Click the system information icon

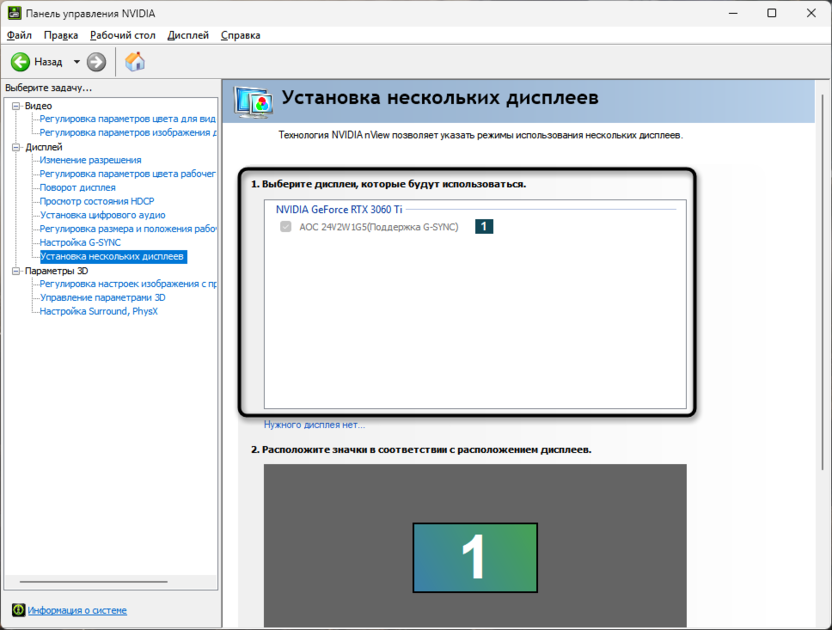[x=18, y=610]
